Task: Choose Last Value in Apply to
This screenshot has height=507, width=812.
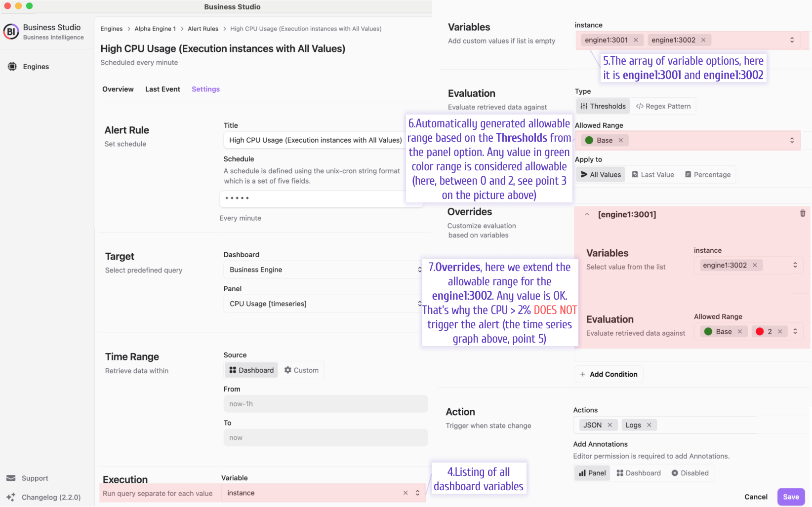Action: coord(652,175)
